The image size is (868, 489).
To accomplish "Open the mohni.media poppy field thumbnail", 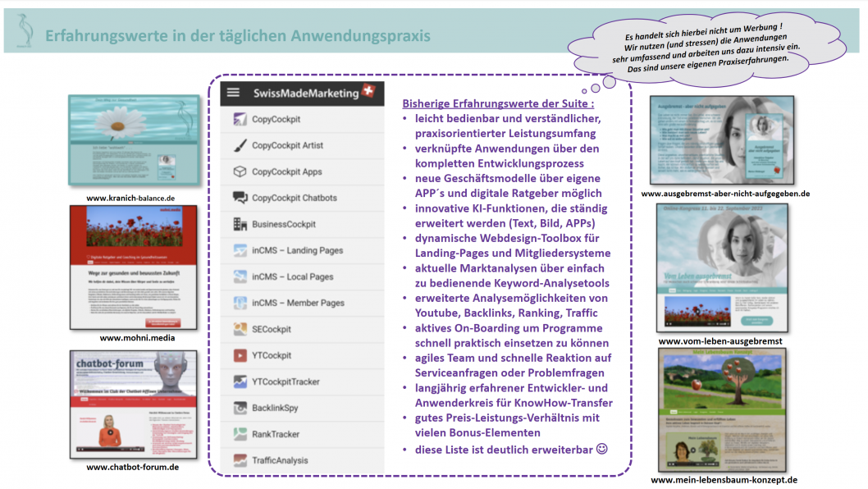I will click(134, 267).
